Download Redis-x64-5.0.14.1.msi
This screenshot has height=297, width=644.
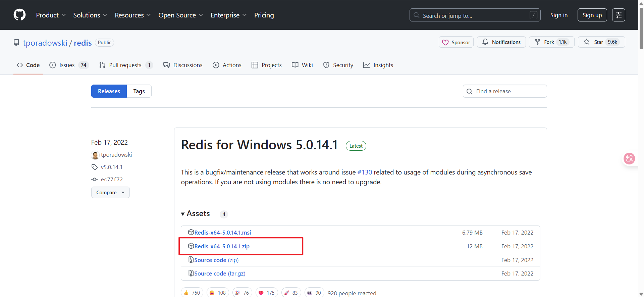[x=223, y=233]
